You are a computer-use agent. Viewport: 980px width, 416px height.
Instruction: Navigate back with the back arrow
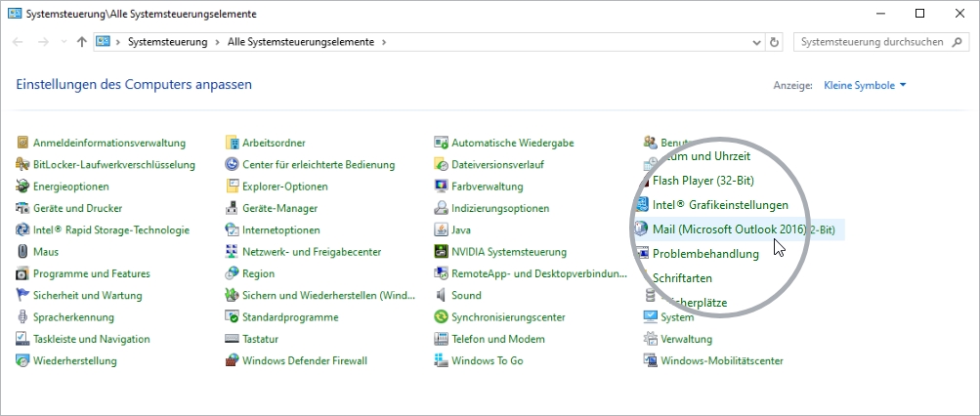click(x=18, y=42)
